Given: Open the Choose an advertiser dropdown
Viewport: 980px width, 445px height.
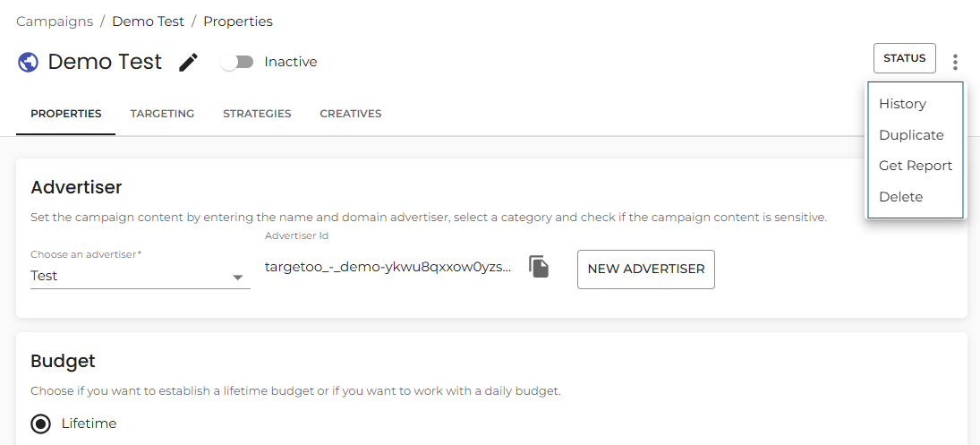Looking at the screenshot, I should (x=141, y=276).
